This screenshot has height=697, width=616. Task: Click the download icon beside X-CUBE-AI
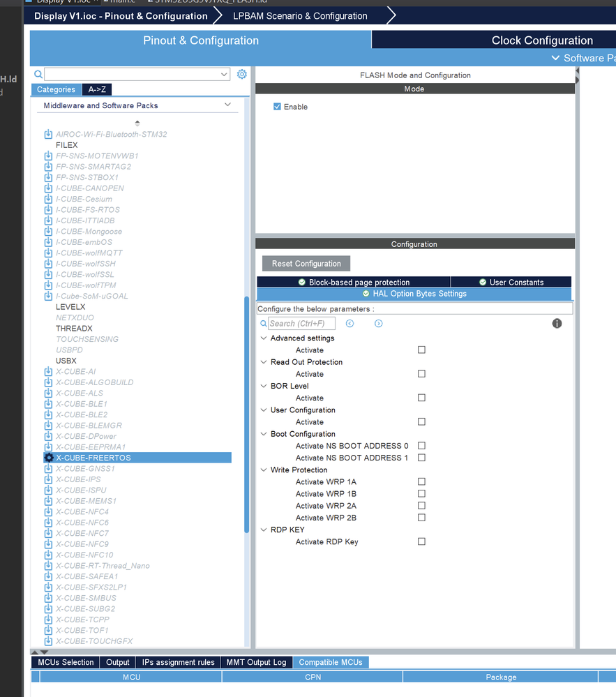coord(48,372)
